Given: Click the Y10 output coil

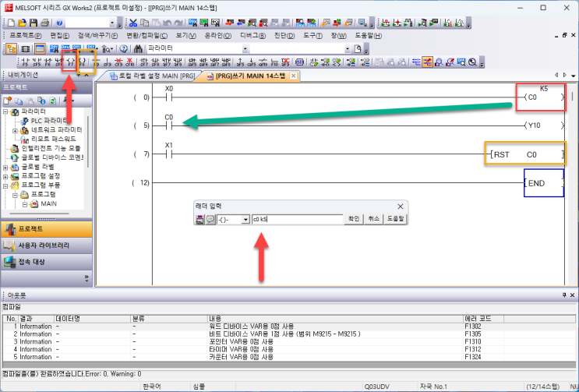Looking at the screenshot, I should [544, 125].
